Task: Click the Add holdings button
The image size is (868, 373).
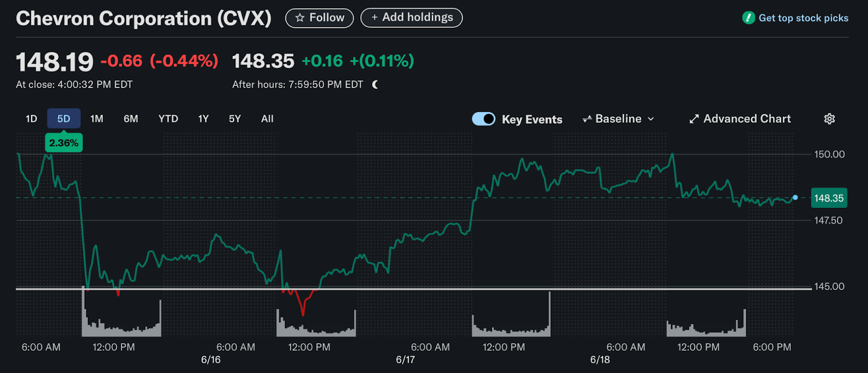Action: [x=412, y=18]
